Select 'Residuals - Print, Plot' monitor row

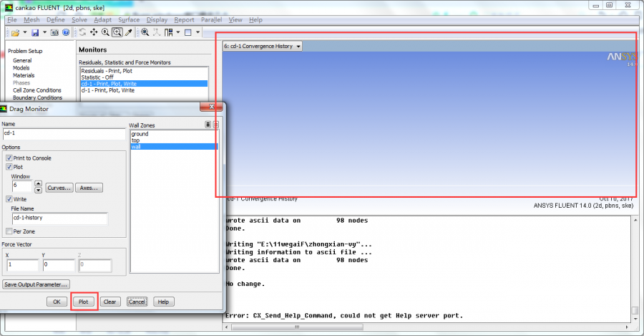tap(144, 71)
